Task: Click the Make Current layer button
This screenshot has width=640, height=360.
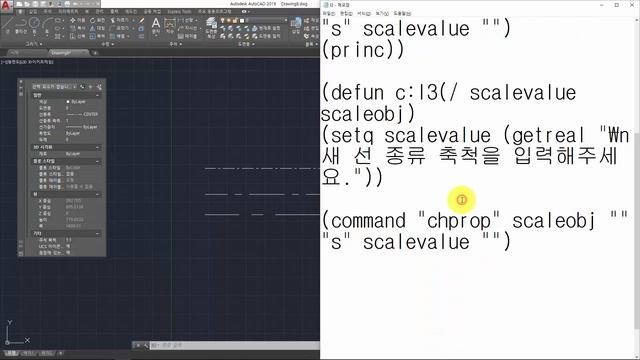Action: tap(267, 28)
